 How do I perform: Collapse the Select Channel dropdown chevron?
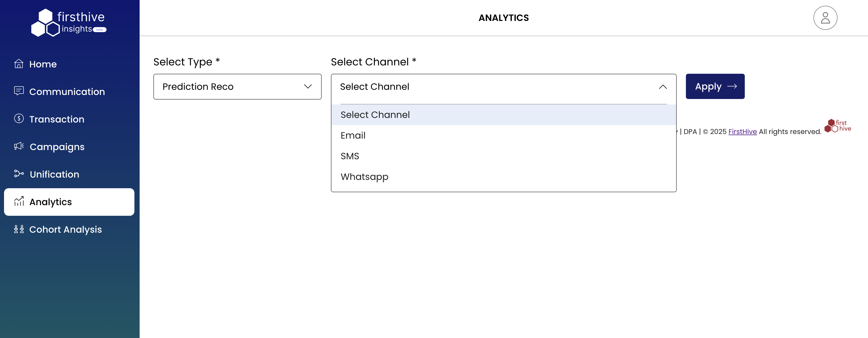662,87
